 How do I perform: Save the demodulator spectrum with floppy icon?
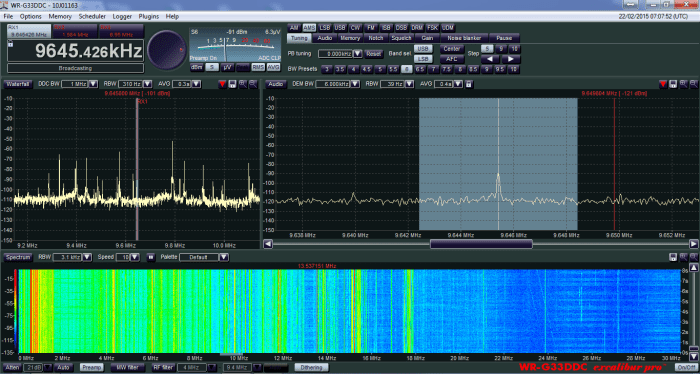click(673, 84)
